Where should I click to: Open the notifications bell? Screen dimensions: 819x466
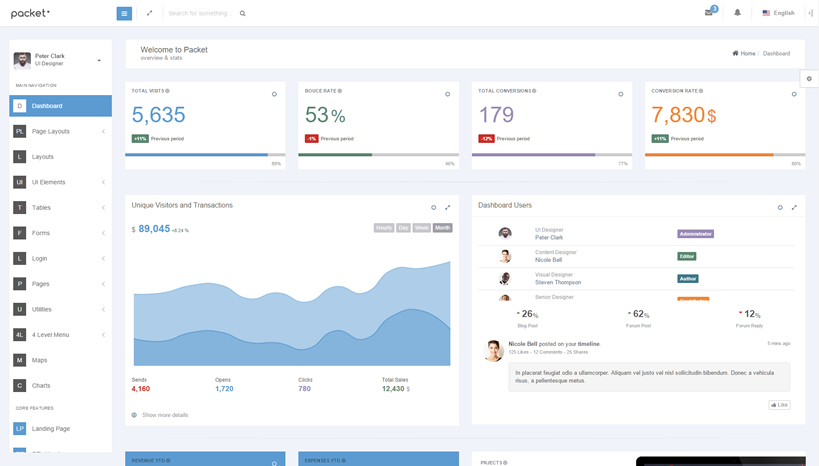(x=738, y=13)
